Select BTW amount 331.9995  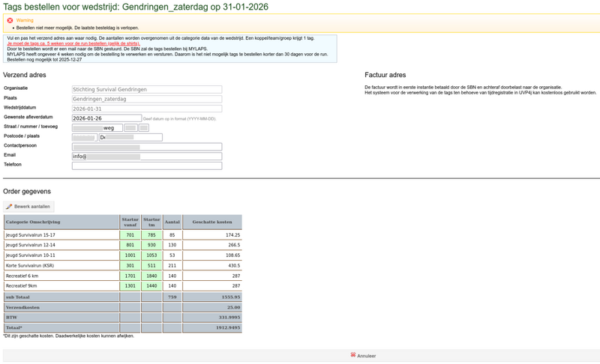[x=212, y=318]
